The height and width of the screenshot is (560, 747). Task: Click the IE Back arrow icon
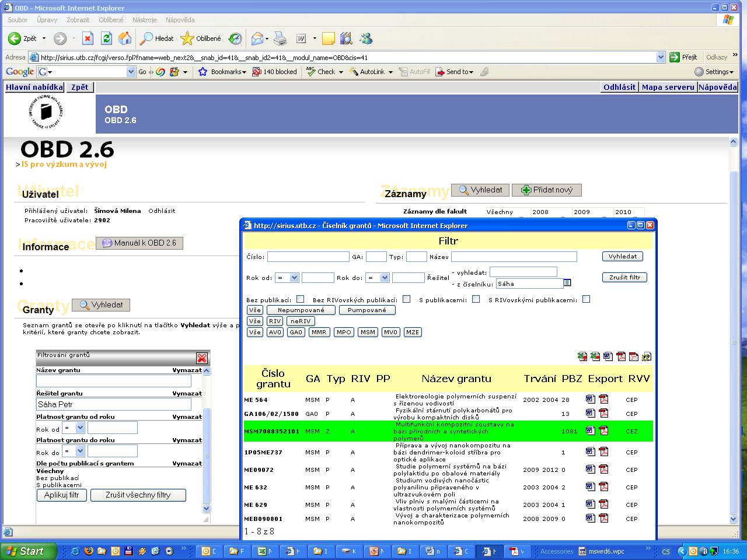coord(15,38)
